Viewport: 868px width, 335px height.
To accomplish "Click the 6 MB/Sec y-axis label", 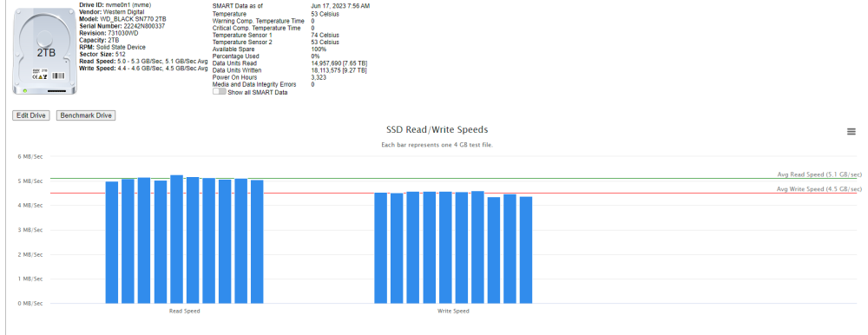I will click(x=30, y=157).
